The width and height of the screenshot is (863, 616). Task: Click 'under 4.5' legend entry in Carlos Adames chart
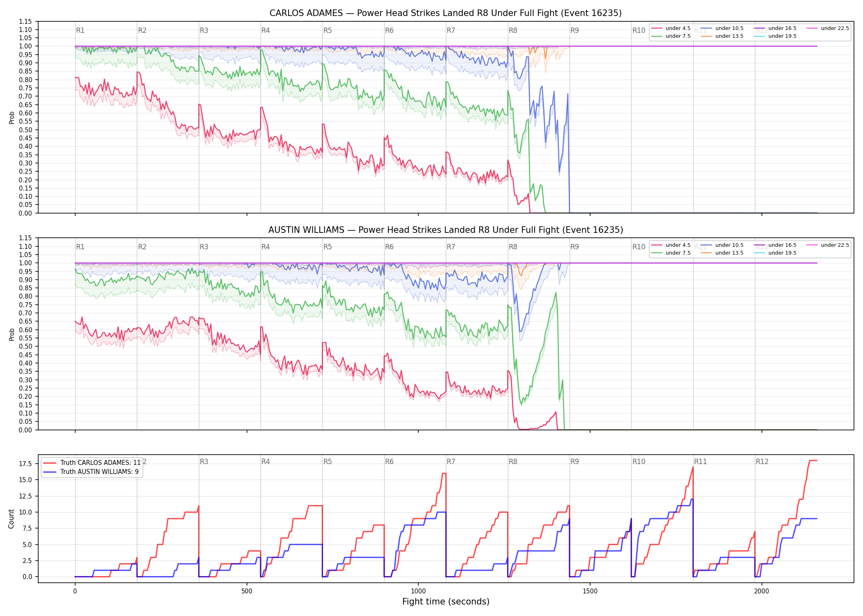(x=671, y=28)
